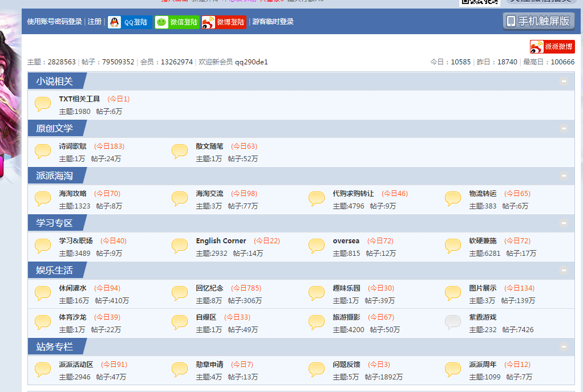583x392 pixels.
Task: Toggle the 站务专栏 section collapse button
Action: [x=564, y=346]
